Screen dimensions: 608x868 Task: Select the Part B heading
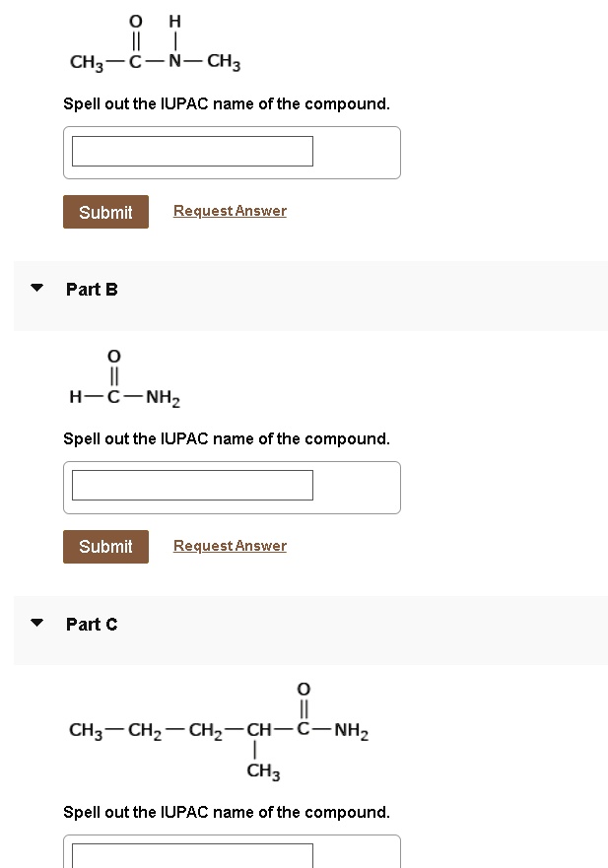[x=92, y=289]
